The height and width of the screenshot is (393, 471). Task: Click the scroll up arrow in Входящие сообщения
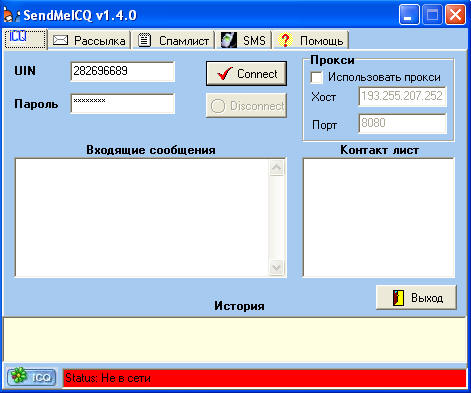tap(277, 167)
